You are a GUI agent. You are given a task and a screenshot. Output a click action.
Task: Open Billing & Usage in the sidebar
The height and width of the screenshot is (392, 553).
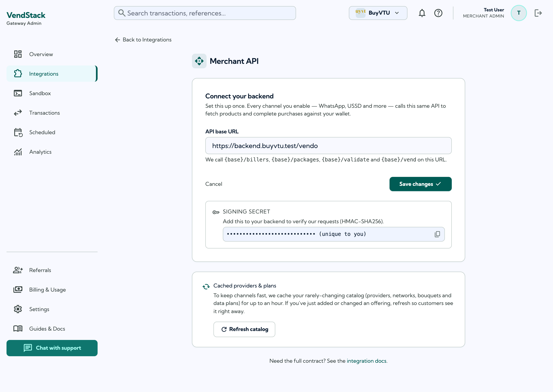[52, 290]
